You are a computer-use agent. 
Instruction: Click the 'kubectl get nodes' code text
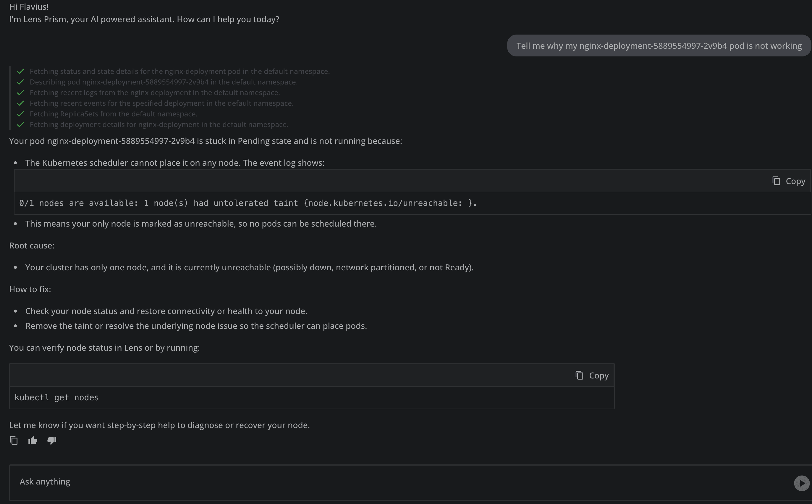57,397
